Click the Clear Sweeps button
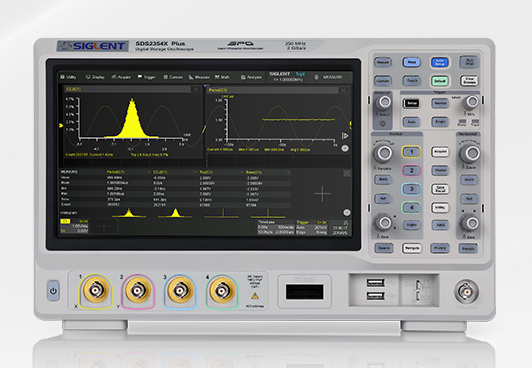The image size is (532, 368). click(x=469, y=81)
